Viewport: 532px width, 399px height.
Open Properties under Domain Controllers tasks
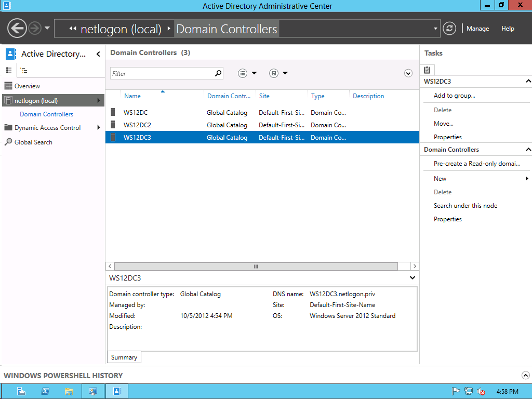[x=447, y=219]
